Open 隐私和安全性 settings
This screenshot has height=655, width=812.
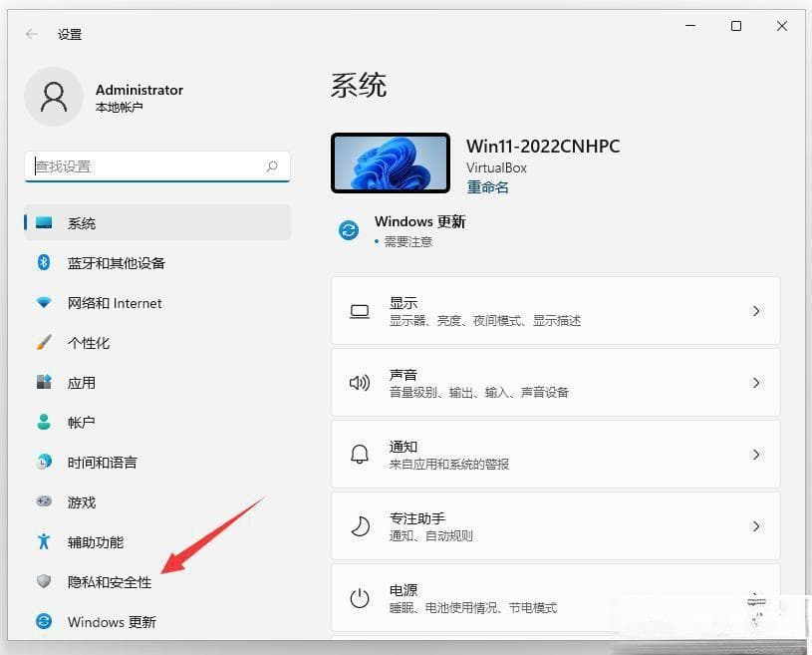tap(157, 581)
